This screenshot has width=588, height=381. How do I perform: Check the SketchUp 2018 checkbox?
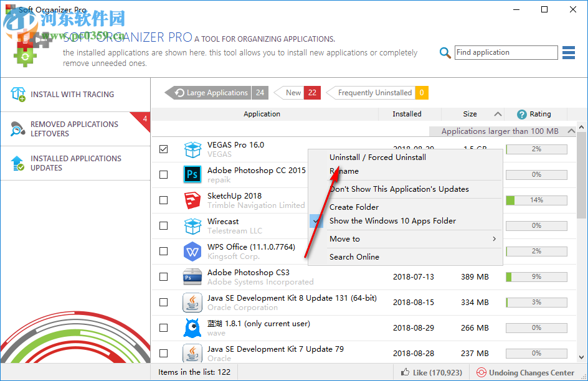click(163, 200)
